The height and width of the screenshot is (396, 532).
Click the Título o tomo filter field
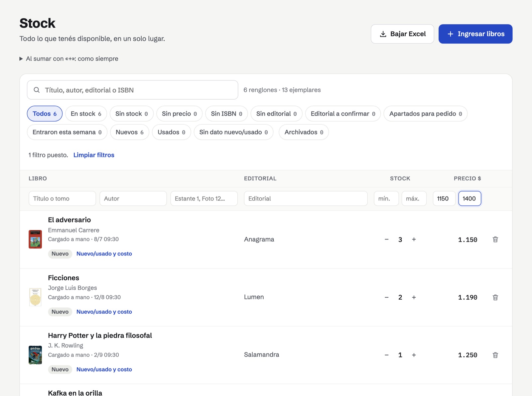coord(62,199)
